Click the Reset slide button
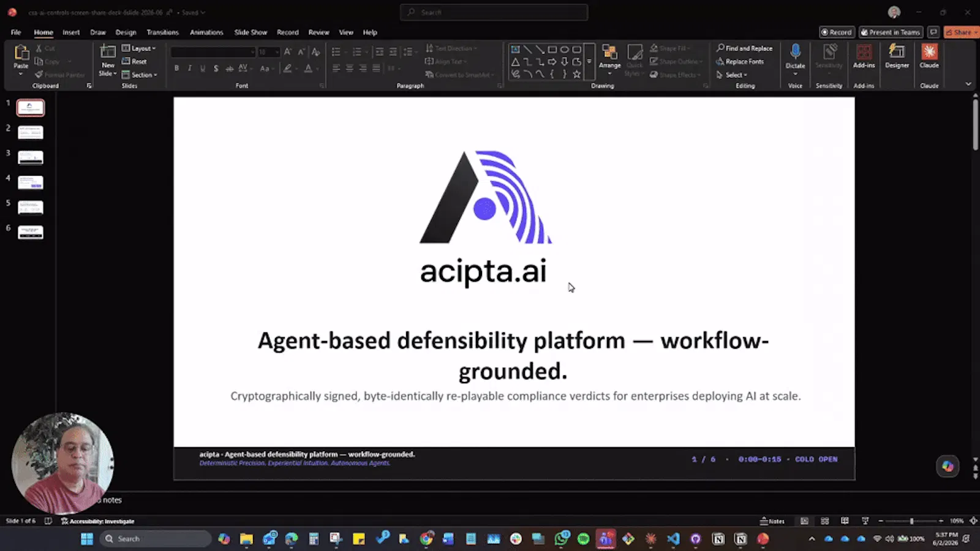The image size is (980, 551). 134,61
